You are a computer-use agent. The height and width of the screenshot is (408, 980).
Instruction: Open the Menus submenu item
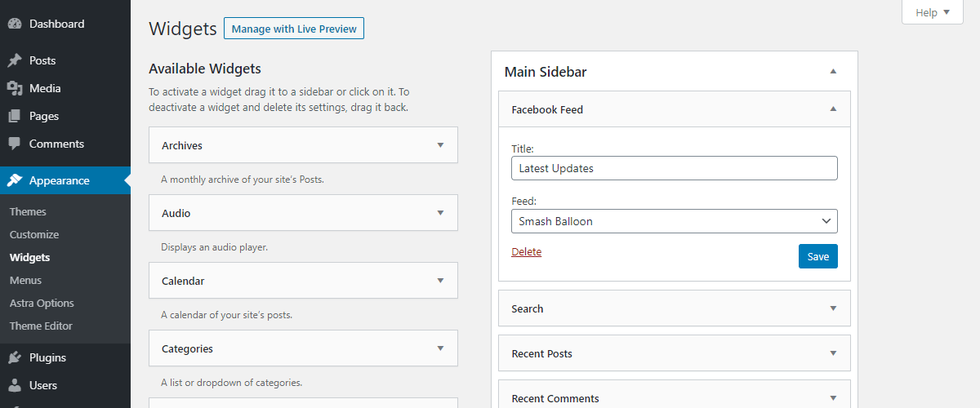[25, 280]
